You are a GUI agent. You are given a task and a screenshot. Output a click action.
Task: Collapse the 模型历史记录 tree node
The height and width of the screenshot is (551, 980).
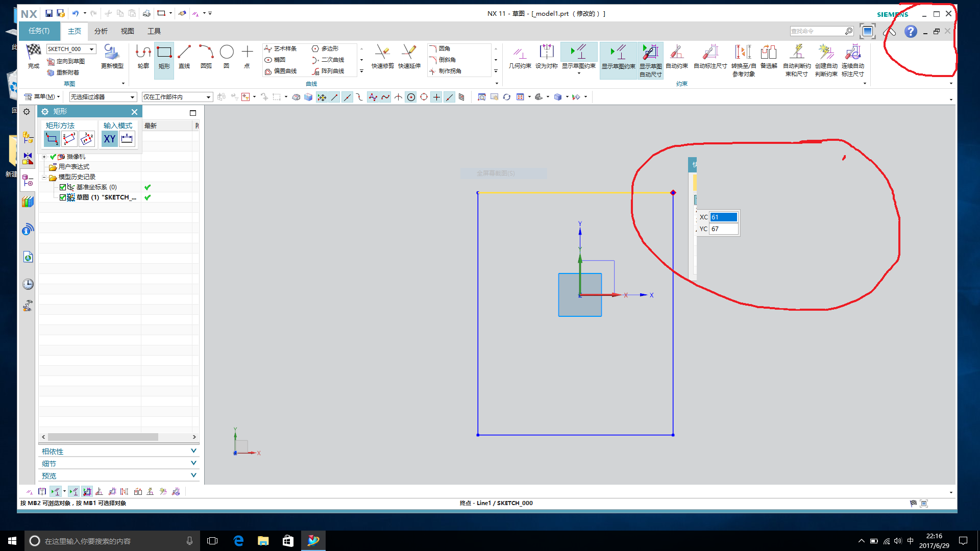[44, 177]
